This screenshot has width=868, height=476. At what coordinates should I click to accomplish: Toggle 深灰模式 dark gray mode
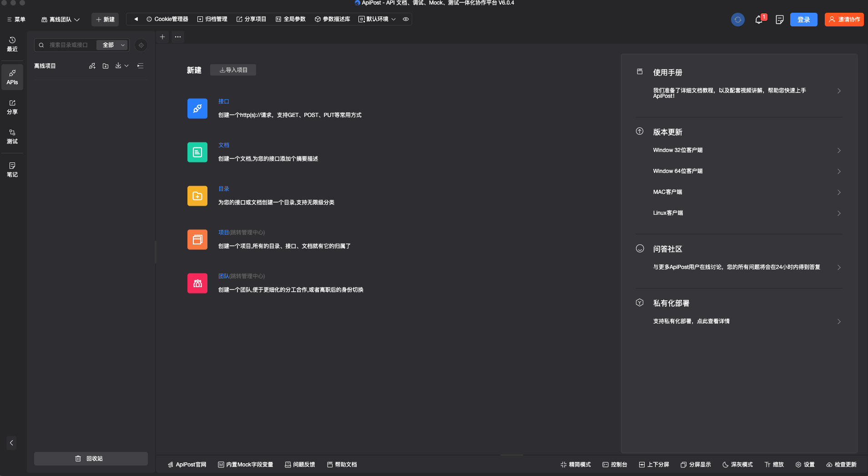click(737, 465)
